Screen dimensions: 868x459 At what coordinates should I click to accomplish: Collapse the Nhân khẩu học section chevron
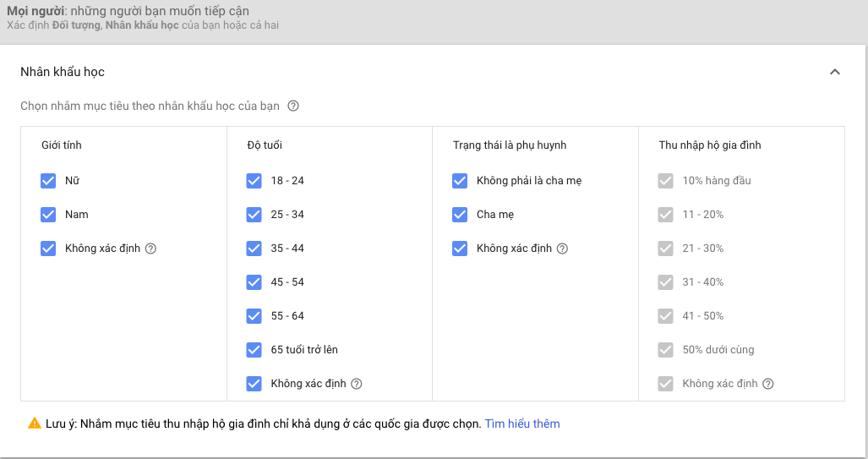coord(835,72)
